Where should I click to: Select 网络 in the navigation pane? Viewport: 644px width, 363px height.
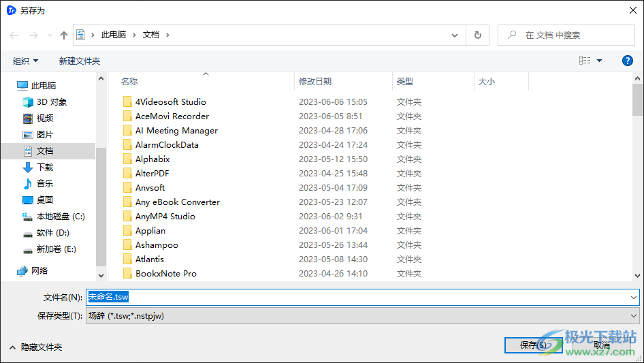(33, 270)
